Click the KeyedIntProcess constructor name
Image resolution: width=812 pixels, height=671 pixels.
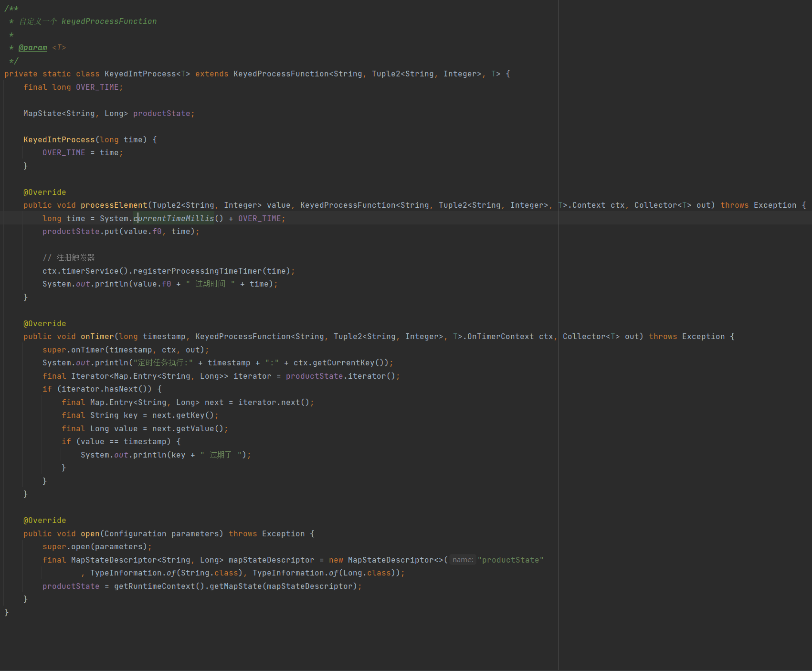(59, 140)
